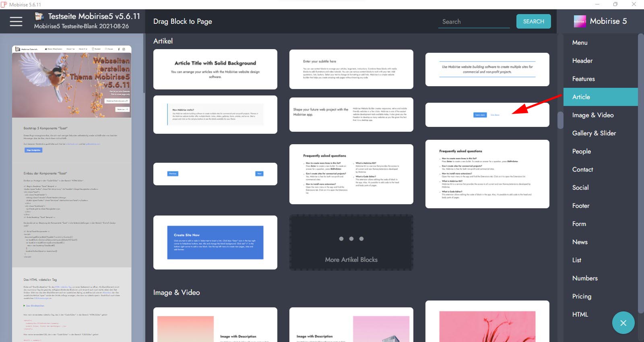Click the Mobirise 5 theme logo
This screenshot has width=644, height=342.
point(580,21)
